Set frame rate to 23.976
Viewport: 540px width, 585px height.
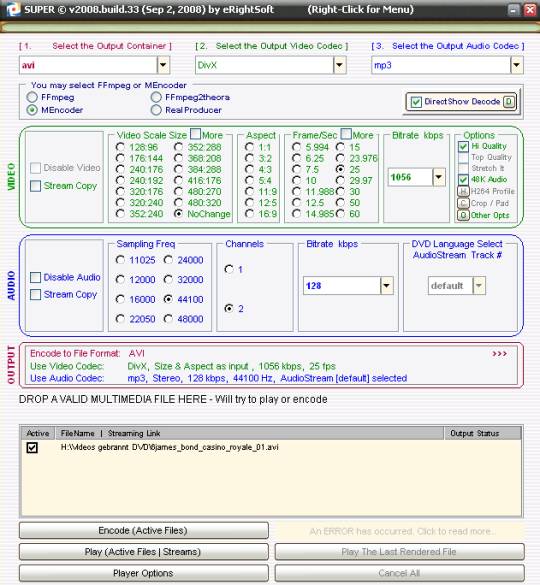tap(340, 158)
